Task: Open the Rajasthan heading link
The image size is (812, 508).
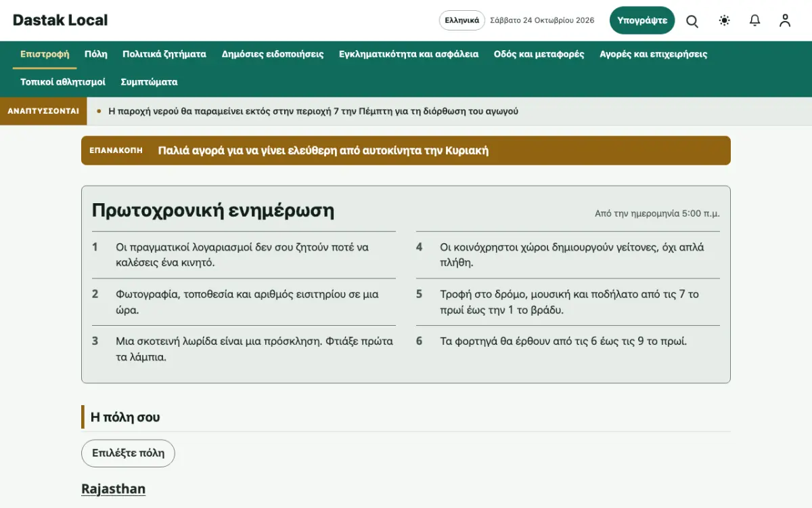Action: click(x=113, y=489)
